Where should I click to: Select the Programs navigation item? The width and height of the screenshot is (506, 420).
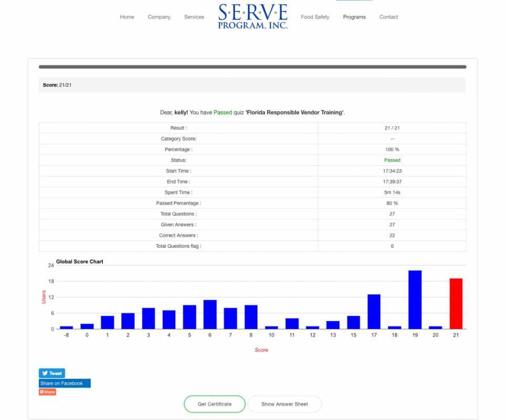coord(354,17)
